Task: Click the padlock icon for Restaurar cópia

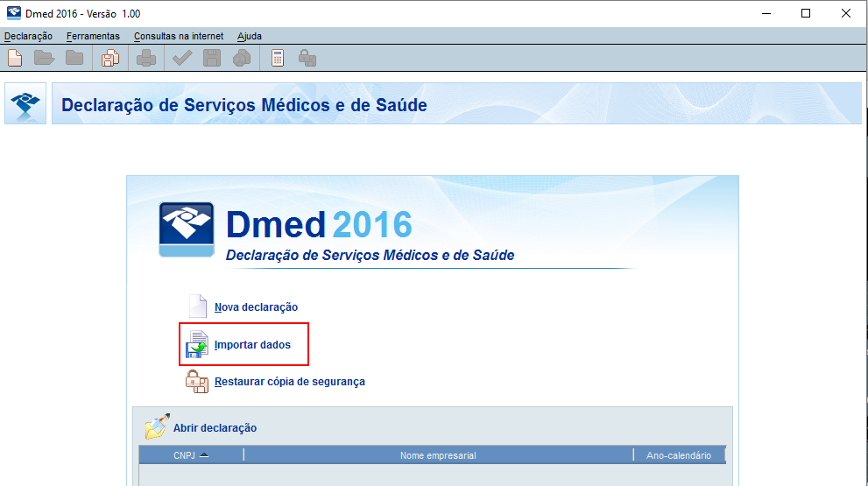Action: (197, 382)
